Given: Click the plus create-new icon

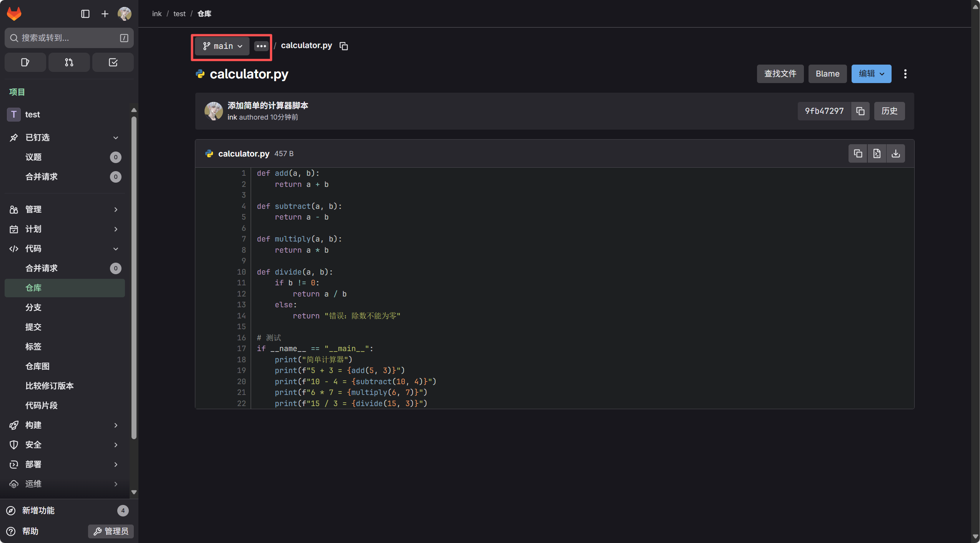Looking at the screenshot, I should coord(105,14).
